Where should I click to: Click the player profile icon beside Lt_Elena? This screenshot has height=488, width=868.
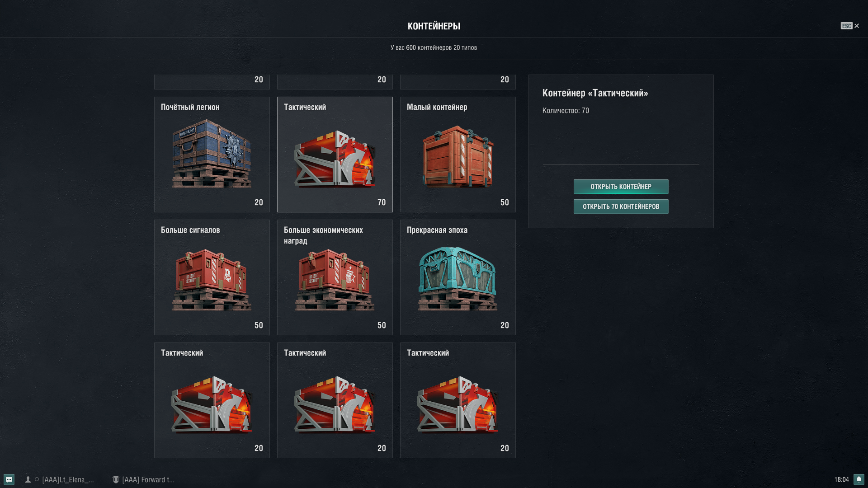tap(28, 480)
